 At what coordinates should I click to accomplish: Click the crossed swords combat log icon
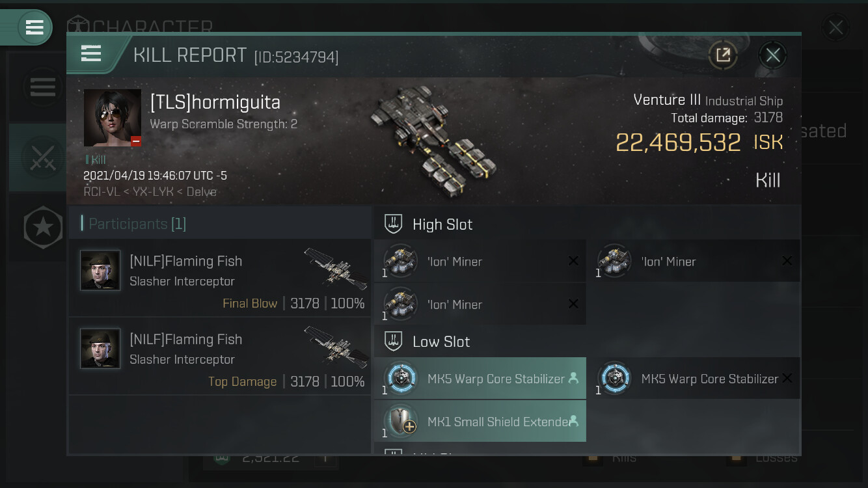coord(43,157)
